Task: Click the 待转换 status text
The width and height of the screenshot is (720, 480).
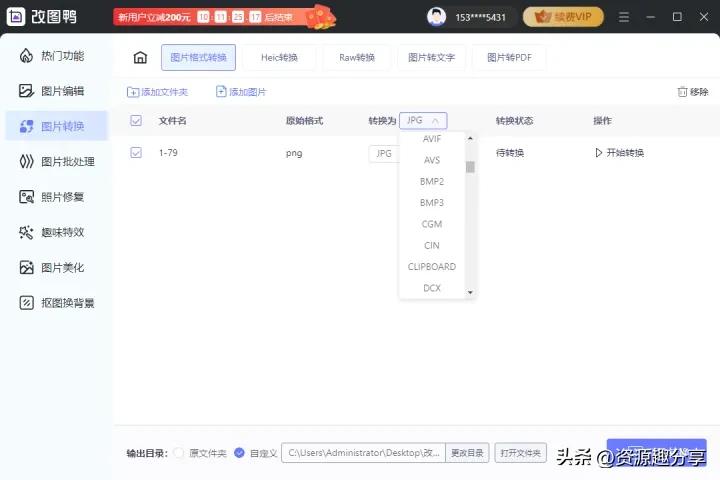Action: pyautogui.click(x=510, y=153)
